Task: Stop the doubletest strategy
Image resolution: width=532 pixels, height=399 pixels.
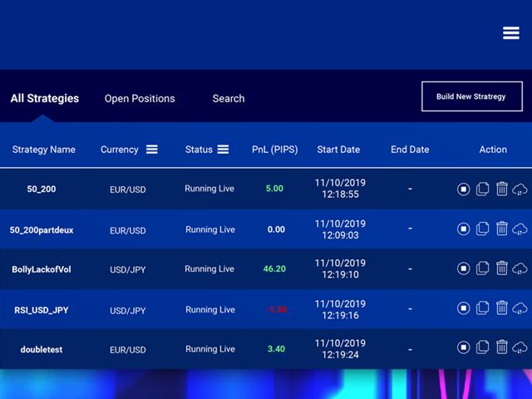Action: point(464,348)
